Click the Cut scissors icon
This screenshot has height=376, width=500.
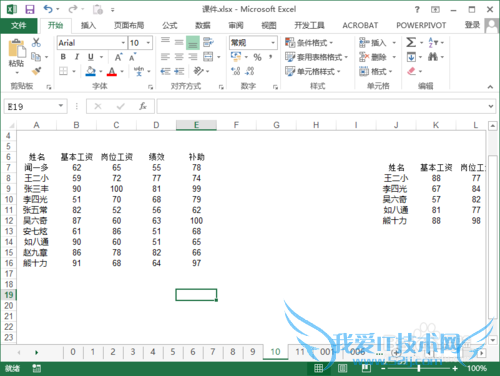point(36,42)
